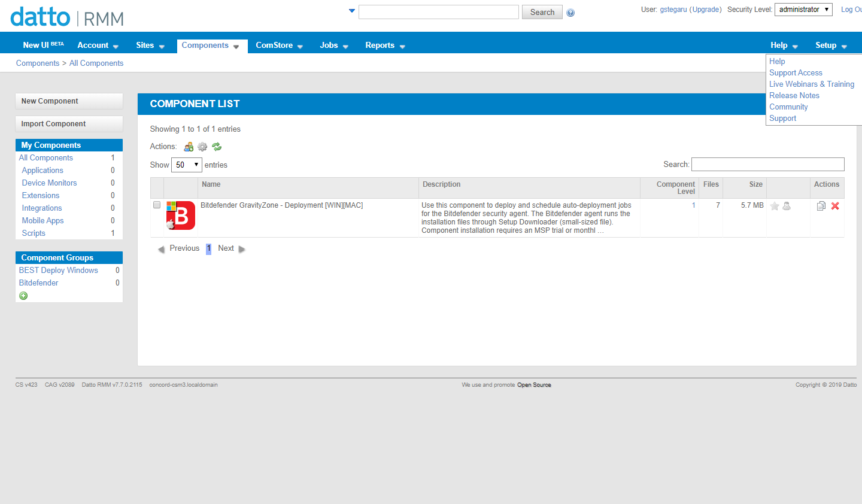
Task: Choose Support entry in the Help menu
Action: click(x=782, y=119)
